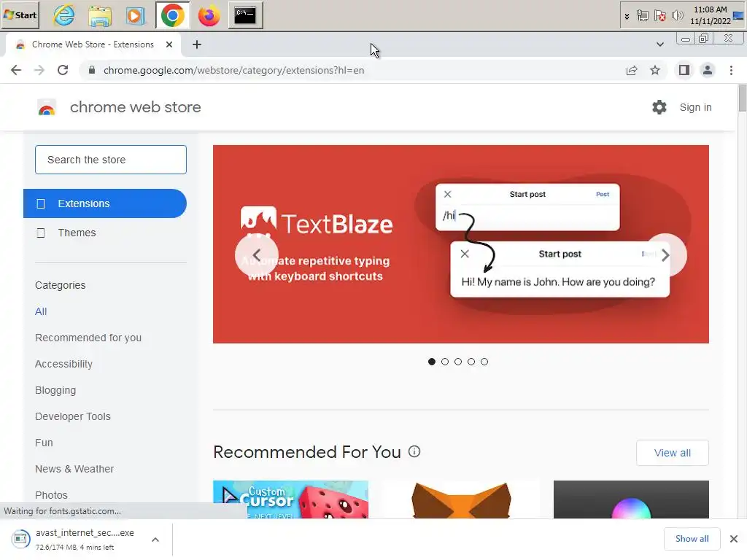Open the TextBlaze featured banner
The width and height of the screenshot is (747, 560).
461,244
